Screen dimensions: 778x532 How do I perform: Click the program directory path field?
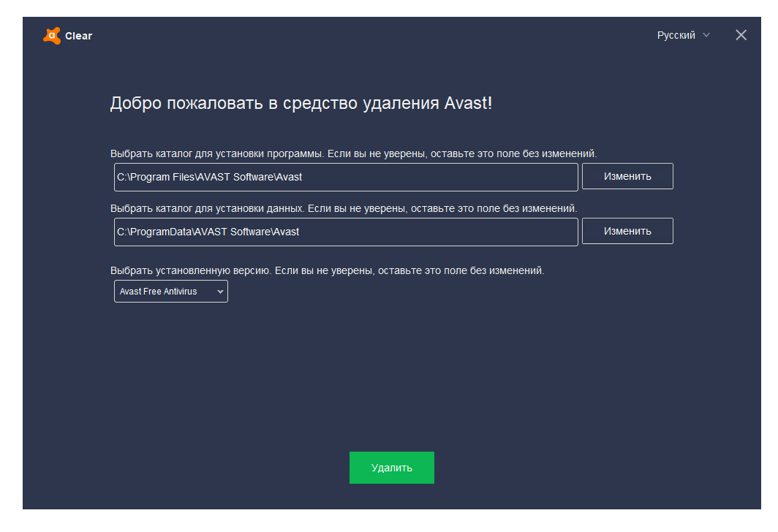[x=346, y=177]
